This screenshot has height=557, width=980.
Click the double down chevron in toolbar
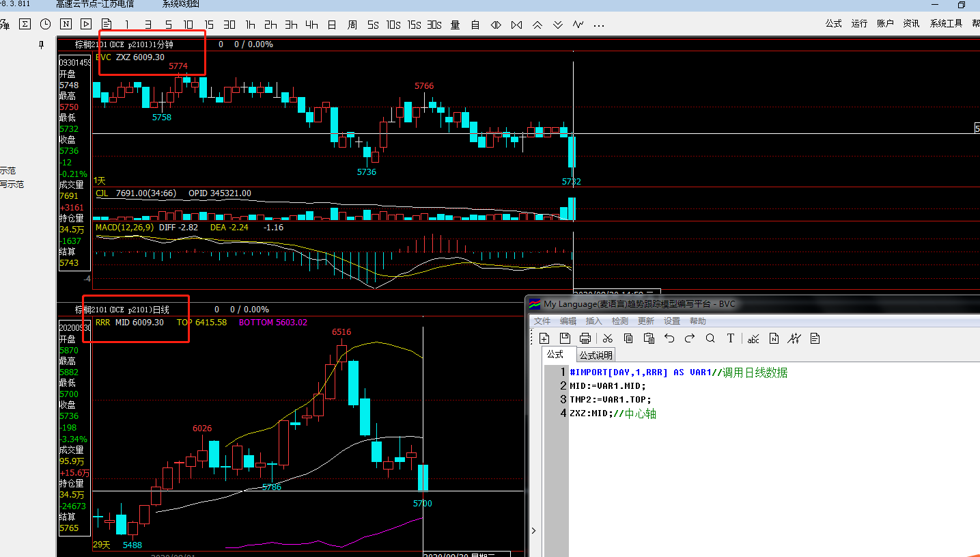558,25
